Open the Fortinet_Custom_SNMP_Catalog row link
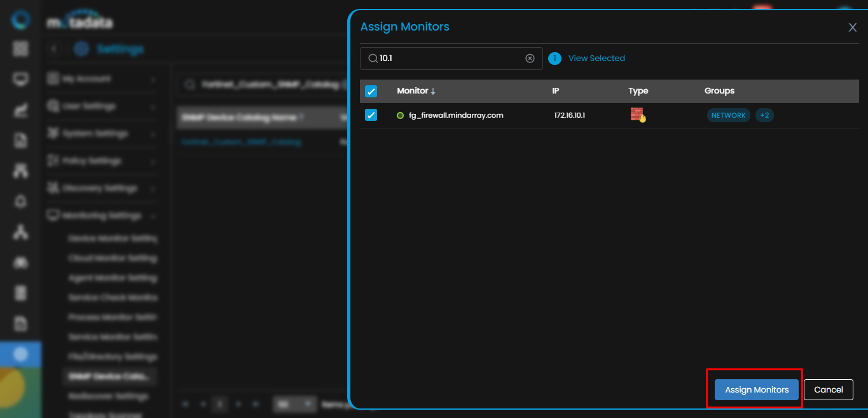Image resolution: width=868 pixels, height=418 pixels. click(x=241, y=142)
